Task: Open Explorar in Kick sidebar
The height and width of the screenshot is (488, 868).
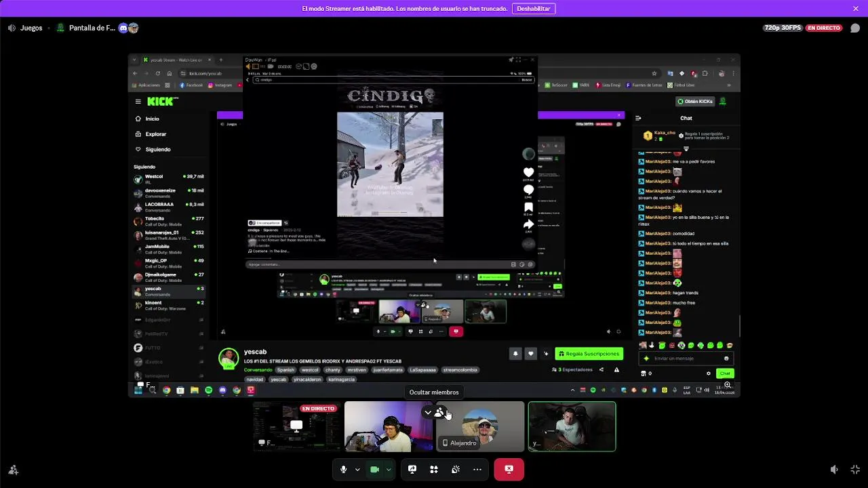Action: [155, 134]
